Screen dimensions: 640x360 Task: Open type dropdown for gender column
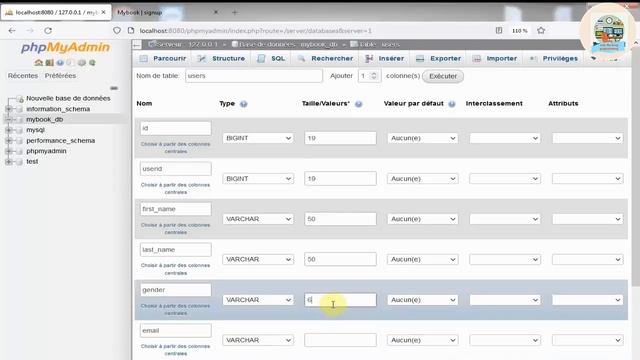(258, 300)
